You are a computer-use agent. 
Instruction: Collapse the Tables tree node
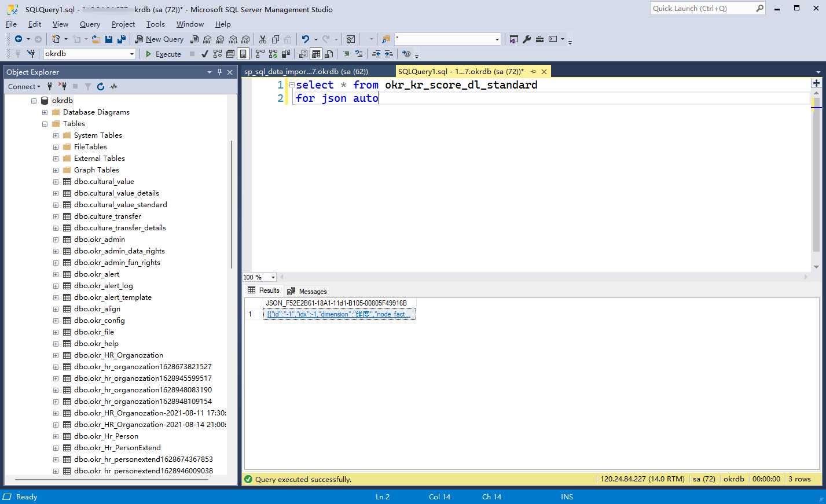coord(45,123)
